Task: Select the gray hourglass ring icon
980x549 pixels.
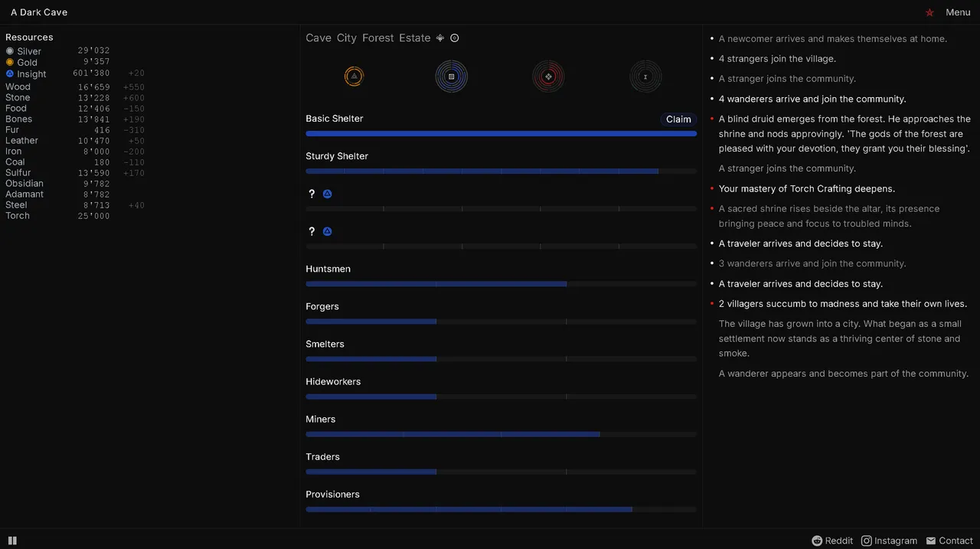Action: (x=645, y=77)
